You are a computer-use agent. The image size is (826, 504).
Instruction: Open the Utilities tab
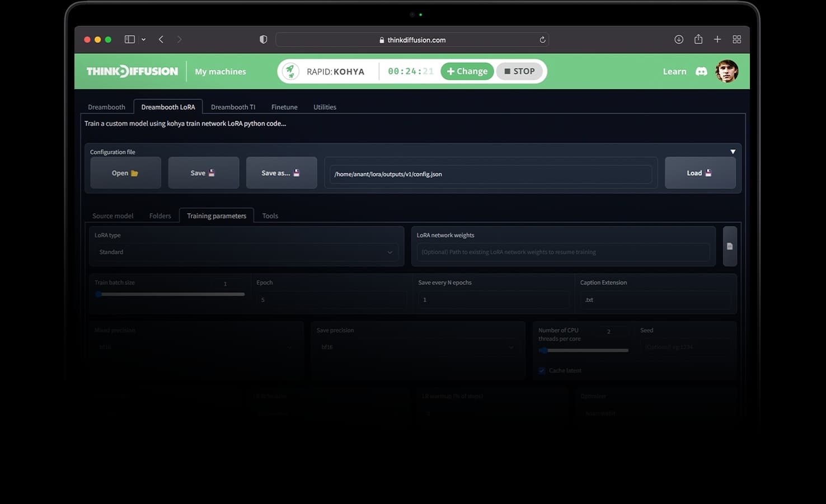tap(325, 107)
